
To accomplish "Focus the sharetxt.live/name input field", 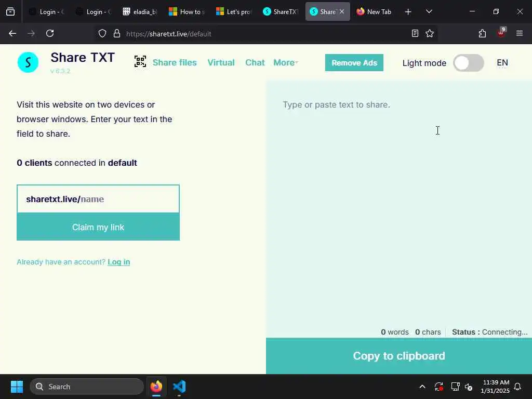I will pyautogui.click(x=98, y=199).
